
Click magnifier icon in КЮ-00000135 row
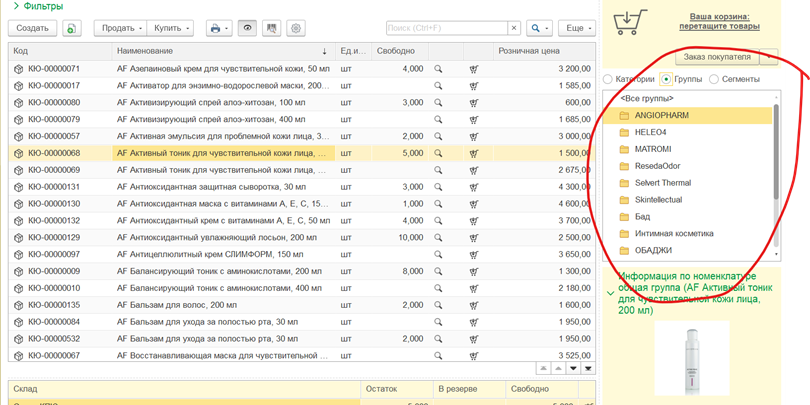(x=438, y=305)
